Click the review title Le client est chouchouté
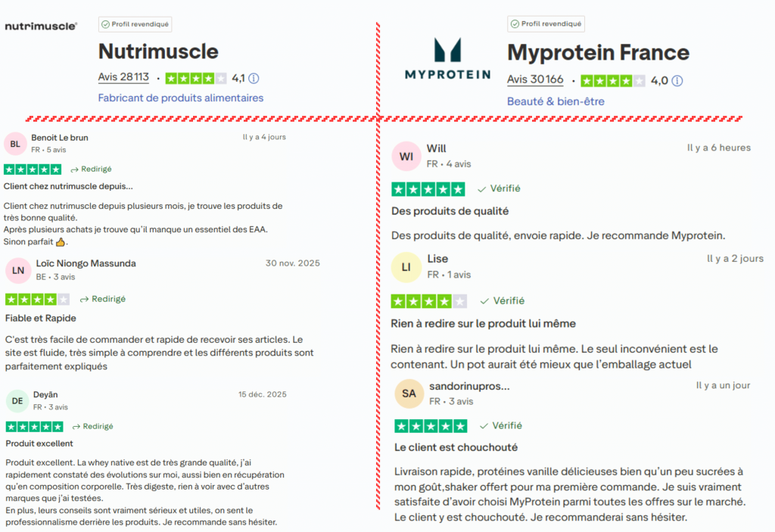This screenshot has height=532, width=775. (x=455, y=447)
